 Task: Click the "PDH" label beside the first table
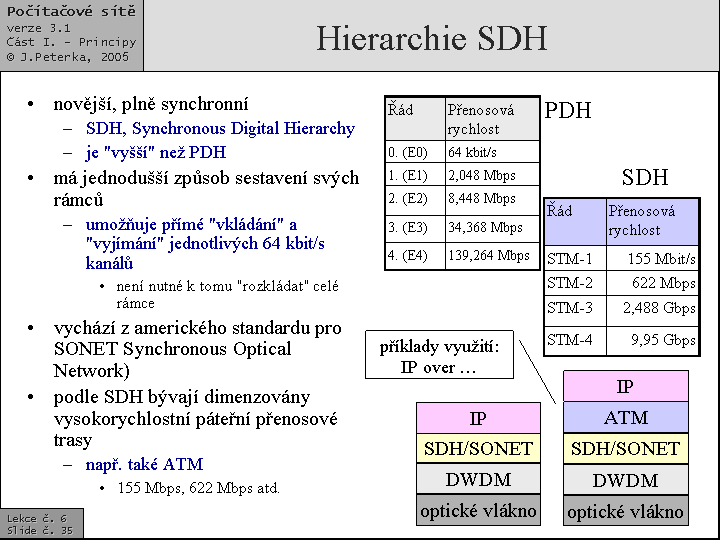tap(567, 111)
